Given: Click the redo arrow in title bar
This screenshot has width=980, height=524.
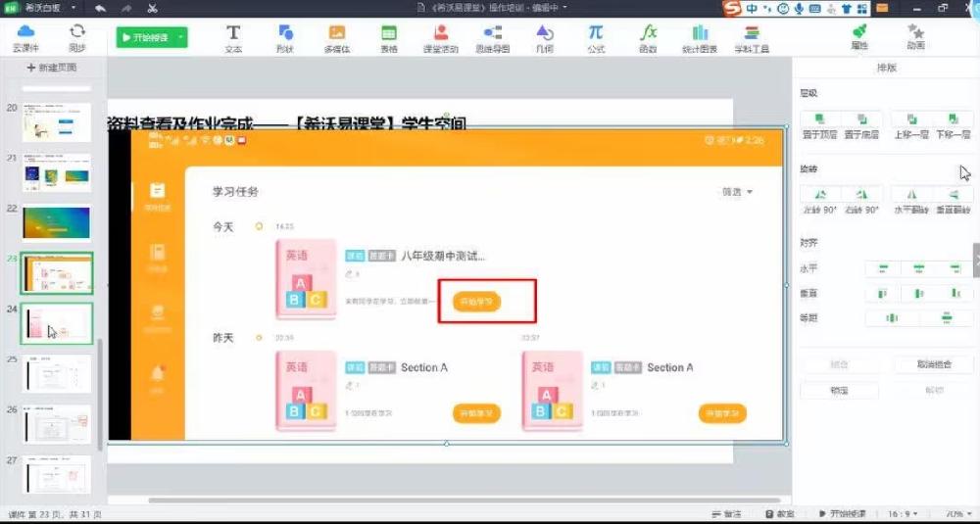Looking at the screenshot, I should [126, 8].
